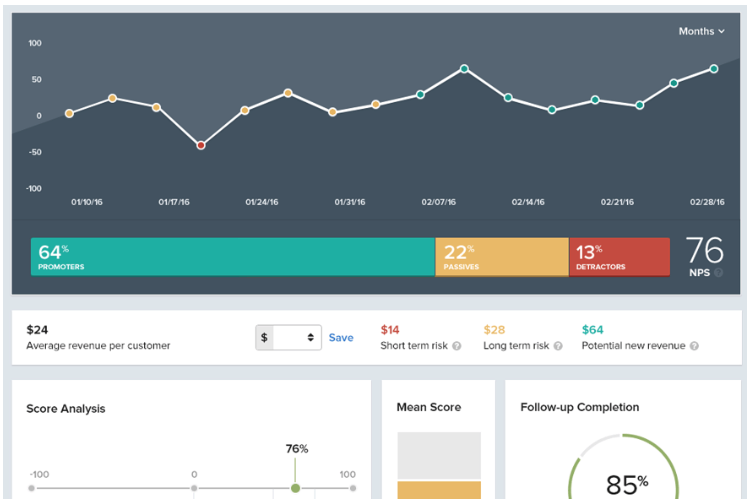Click the orange Mean Score bar
752x503 pixels.
[439, 491]
